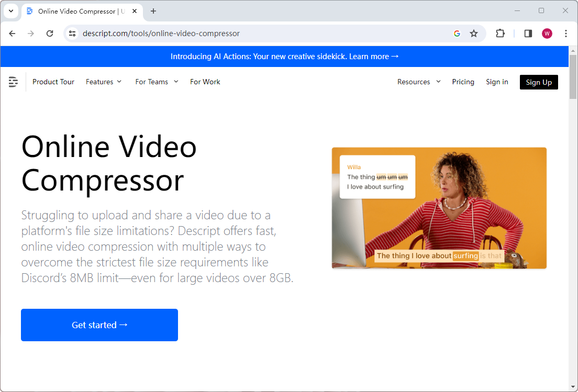Bookmark this page with the star icon
This screenshot has width=578, height=392.
(x=474, y=33)
